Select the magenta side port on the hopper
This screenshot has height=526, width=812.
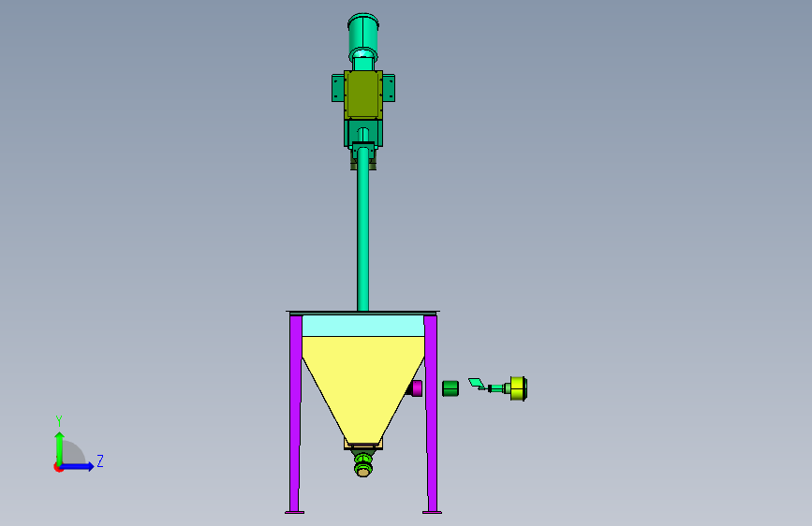416,387
